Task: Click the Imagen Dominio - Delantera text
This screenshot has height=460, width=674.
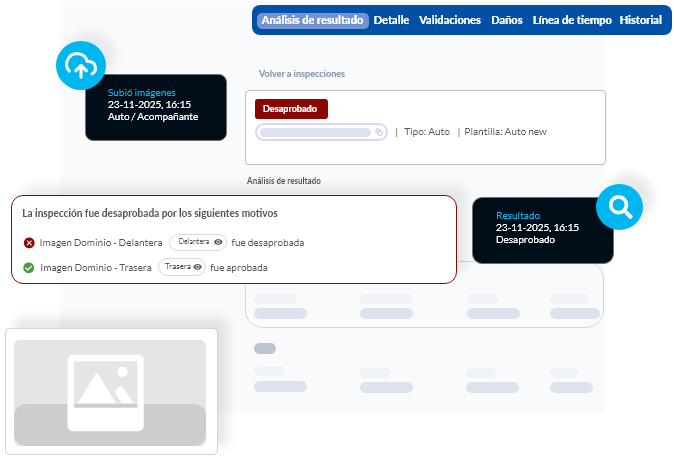Action: [x=101, y=242]
